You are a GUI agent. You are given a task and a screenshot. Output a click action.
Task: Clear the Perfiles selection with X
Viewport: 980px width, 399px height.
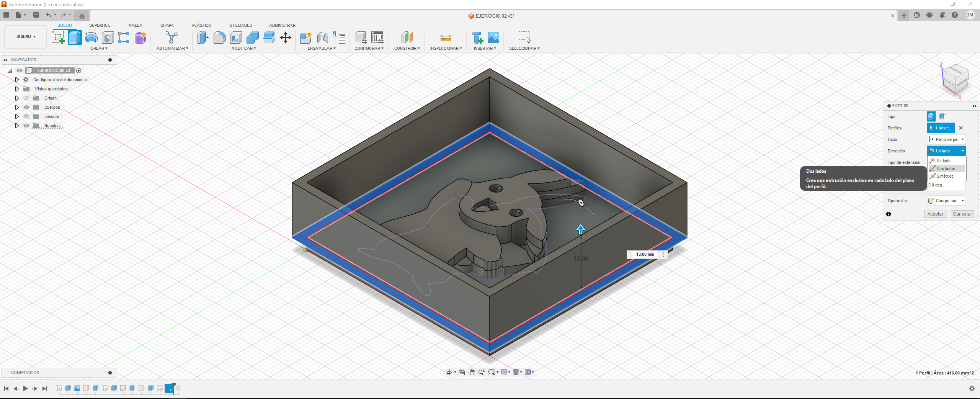tap(961, 128)
